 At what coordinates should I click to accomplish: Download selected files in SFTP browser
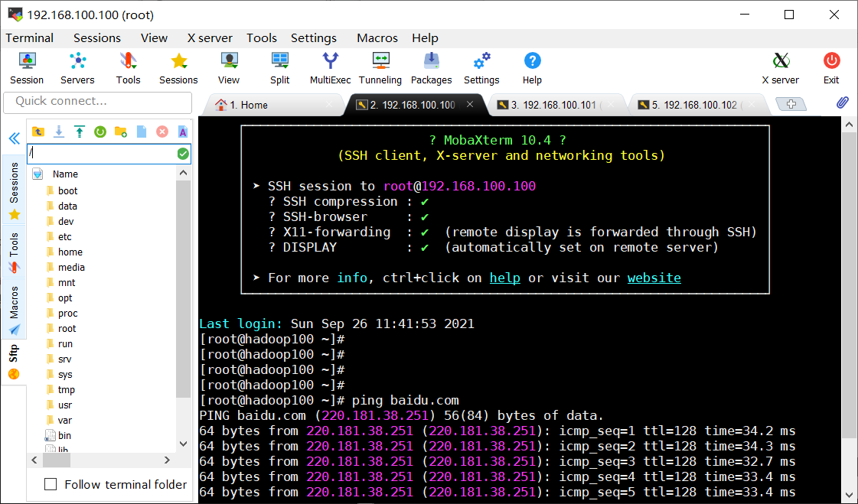(58, 132)
